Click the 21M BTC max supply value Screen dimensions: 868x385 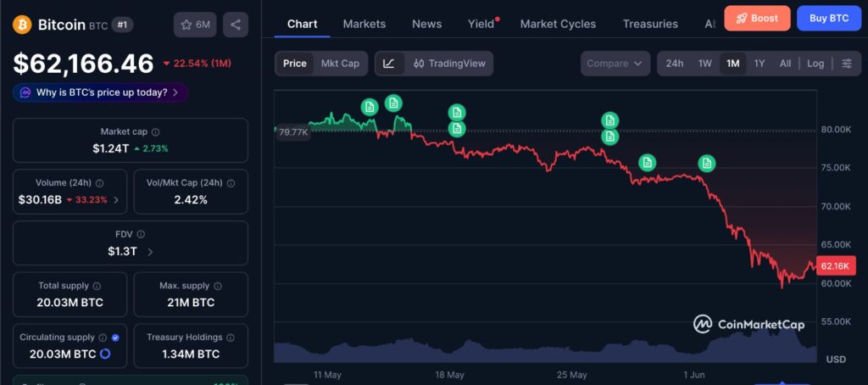191,303
